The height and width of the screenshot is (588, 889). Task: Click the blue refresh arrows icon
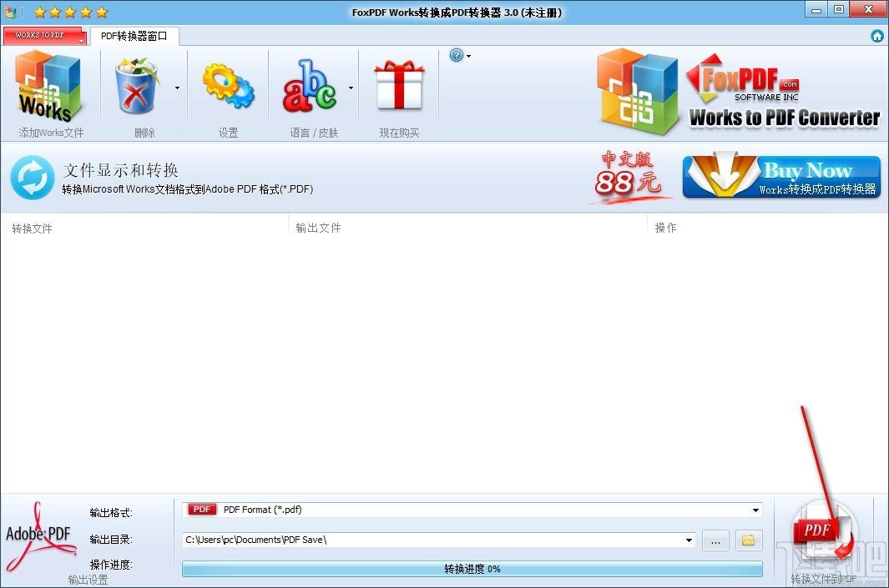tap(33, 178)
